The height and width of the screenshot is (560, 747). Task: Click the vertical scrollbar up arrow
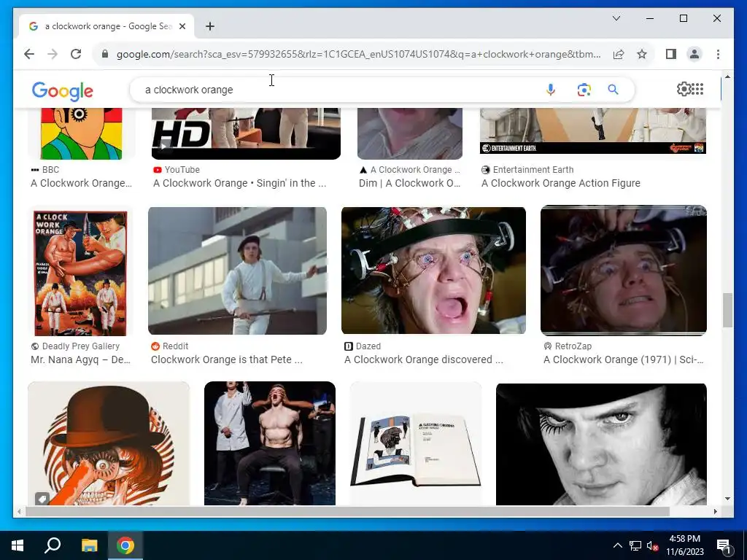click(727, 76)
